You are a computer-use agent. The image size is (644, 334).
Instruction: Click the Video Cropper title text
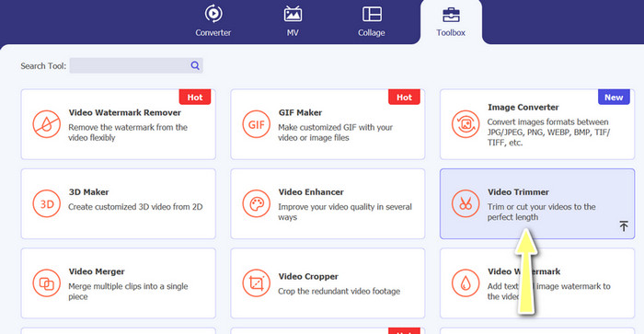click(308, 276)
